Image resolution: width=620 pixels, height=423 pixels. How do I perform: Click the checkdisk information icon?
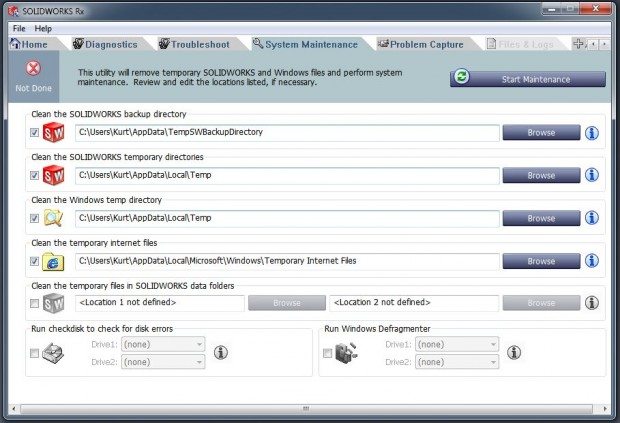221,352
